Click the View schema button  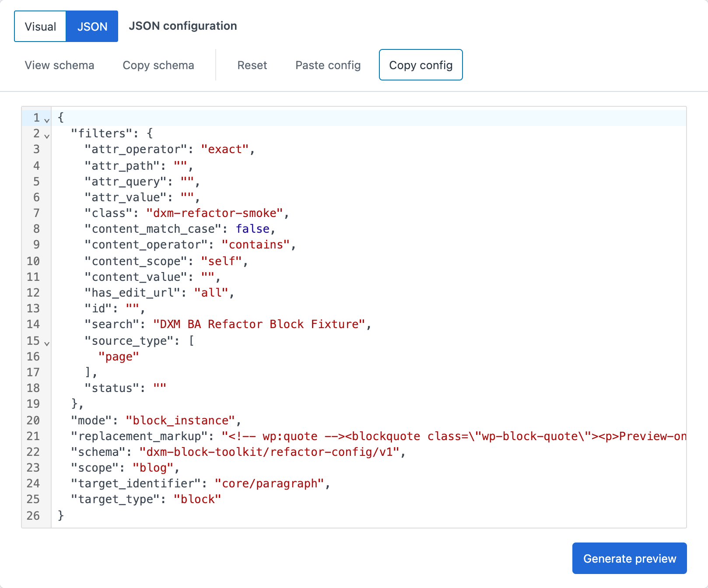[60, 65]
